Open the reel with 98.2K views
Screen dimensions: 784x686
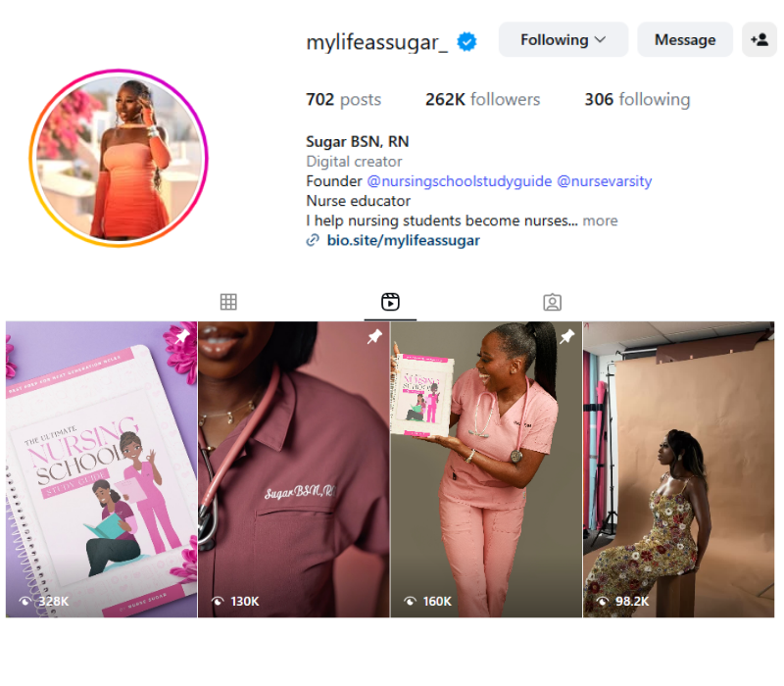point(678,469)
